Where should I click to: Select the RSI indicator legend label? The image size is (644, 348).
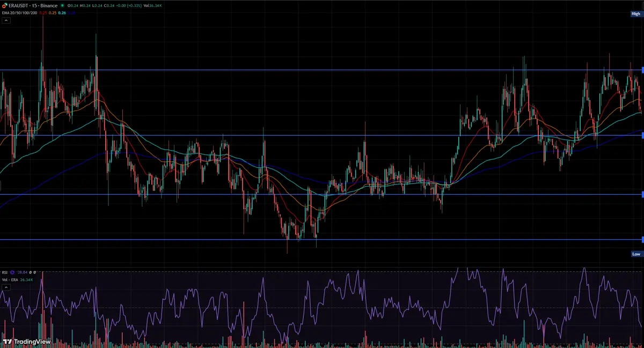coord(4,272)
